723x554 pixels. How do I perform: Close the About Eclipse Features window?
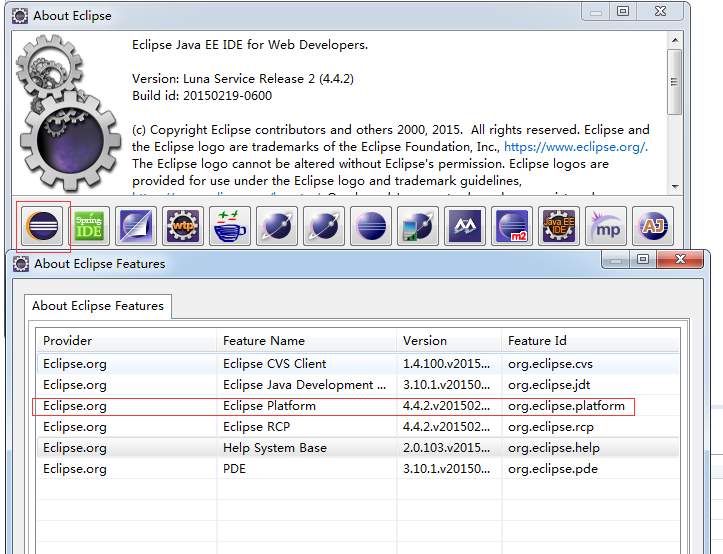[680, 259]
